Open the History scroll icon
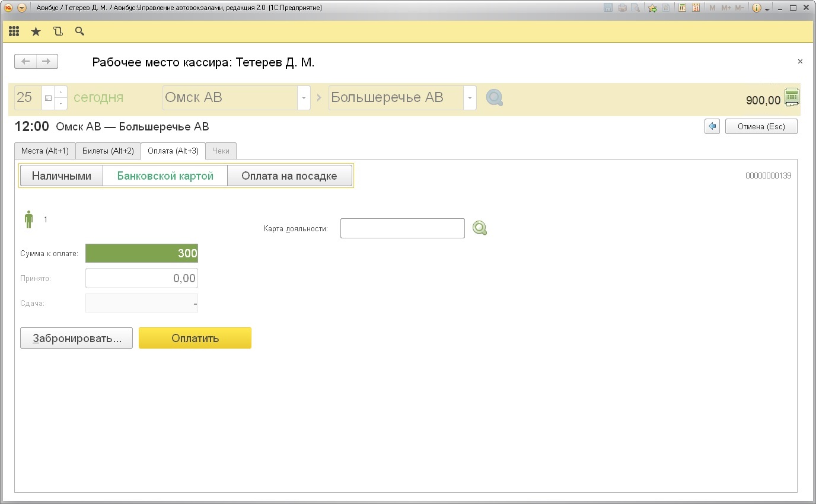816x504 pixels. [x=58, y=31]
